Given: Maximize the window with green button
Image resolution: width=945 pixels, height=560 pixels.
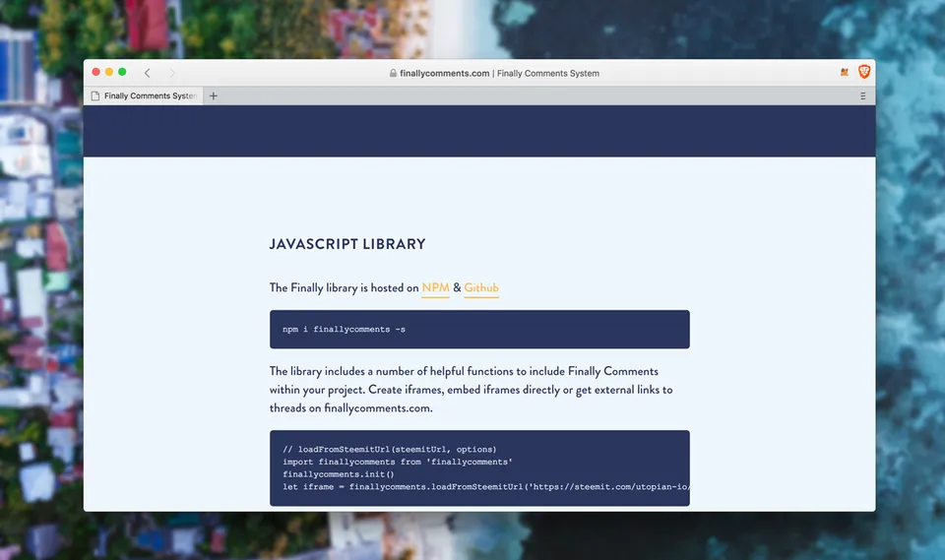Looking at the screenshot, I should point(122,72).
